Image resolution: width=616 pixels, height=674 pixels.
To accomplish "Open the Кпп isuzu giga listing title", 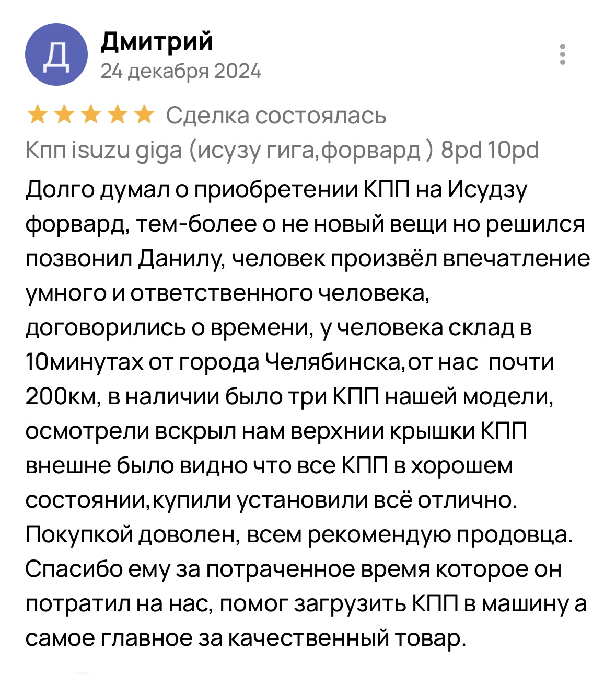I will [x=282, y=150].
